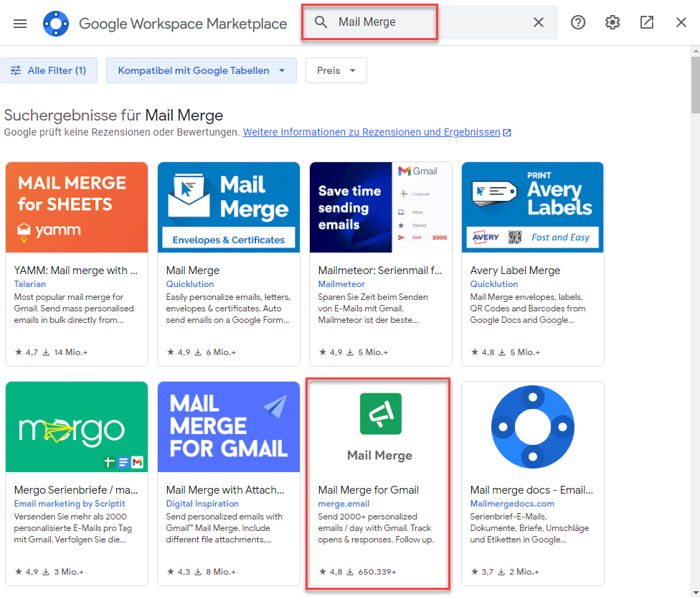Click Quicklution link under Mail Merge
The height and width of the screenshot is (597, 700).
190,284
